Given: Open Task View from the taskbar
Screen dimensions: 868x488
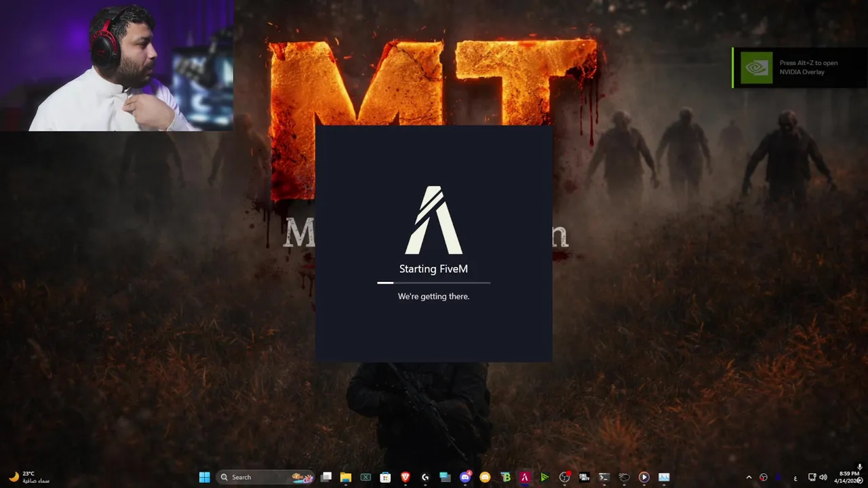Looking at the screenshot, I should (326, 477).
